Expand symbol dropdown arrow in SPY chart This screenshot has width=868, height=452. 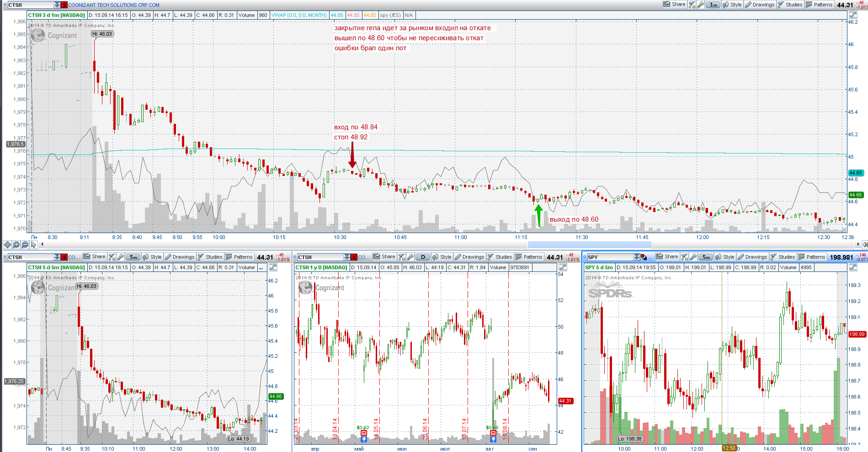tap(636, 257)
